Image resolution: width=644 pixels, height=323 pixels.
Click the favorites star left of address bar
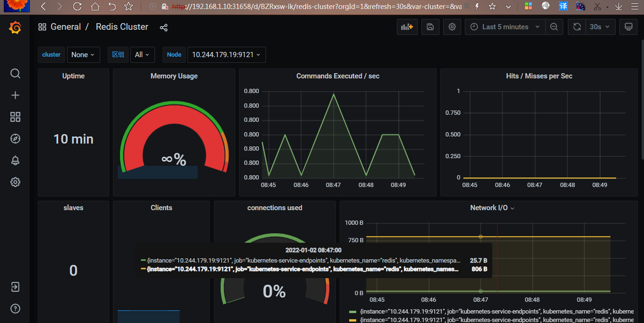pyautogui.click(x=128, y=7)
